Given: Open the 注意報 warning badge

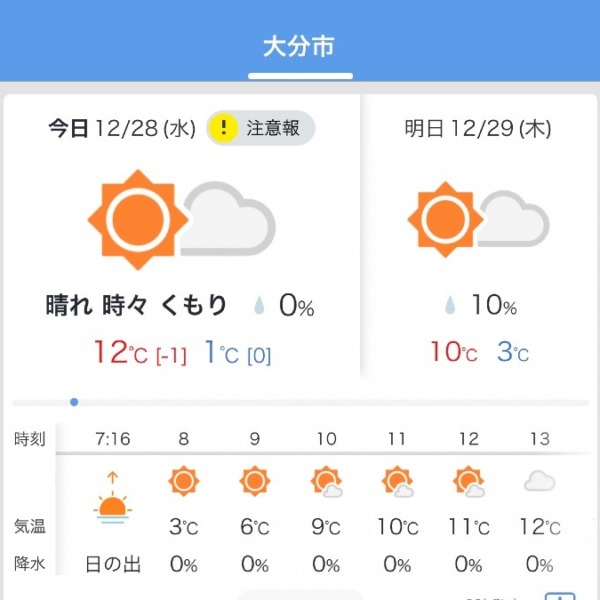Looking at the screenshot, I should [261, 128].
